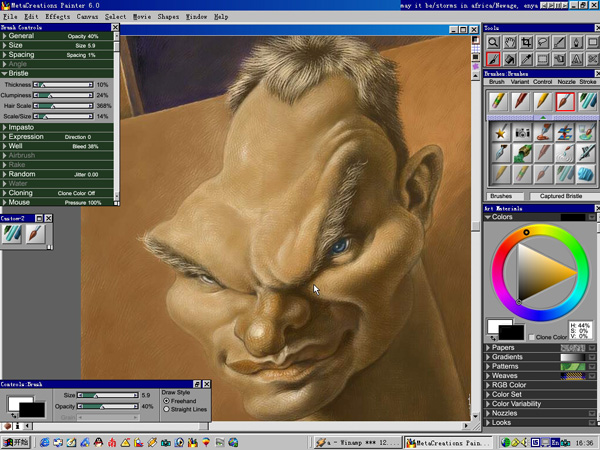Viewport: 600px width, 450px height.
Task: Choose the blue Eraser blob brush
Action: pyautogui.click(x=586, y=174)
